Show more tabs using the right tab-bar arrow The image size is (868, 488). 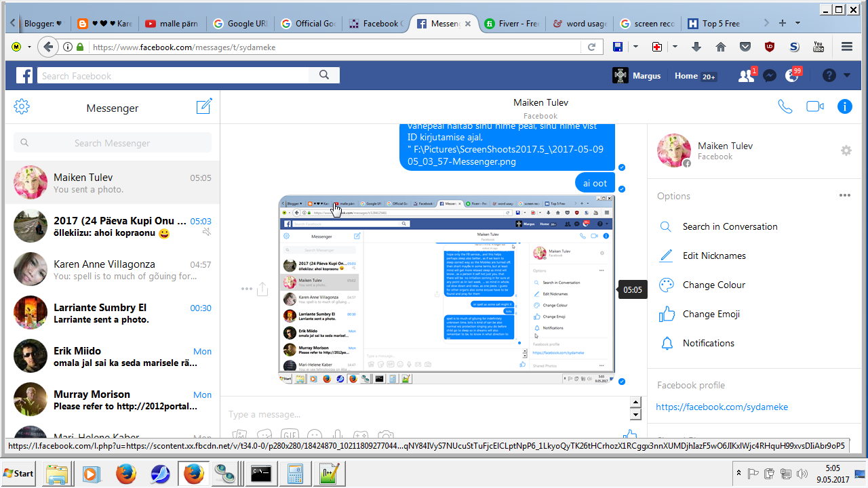tap(766, 23)
